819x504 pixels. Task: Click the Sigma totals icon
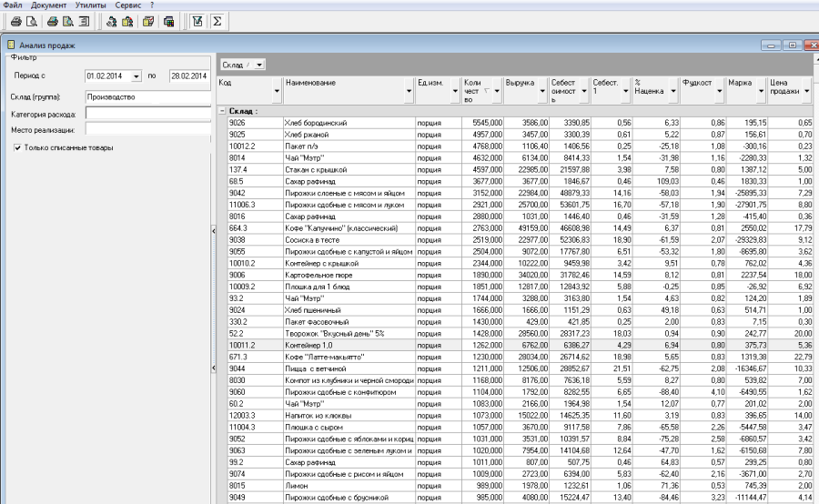(x=217, y=21)
